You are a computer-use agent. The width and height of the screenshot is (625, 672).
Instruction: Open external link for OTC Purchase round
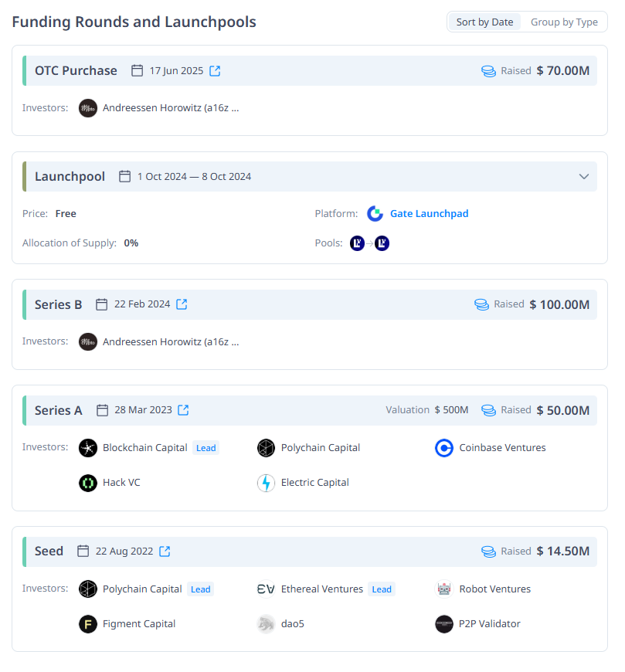pyautogui.click(x=216, y=71)
